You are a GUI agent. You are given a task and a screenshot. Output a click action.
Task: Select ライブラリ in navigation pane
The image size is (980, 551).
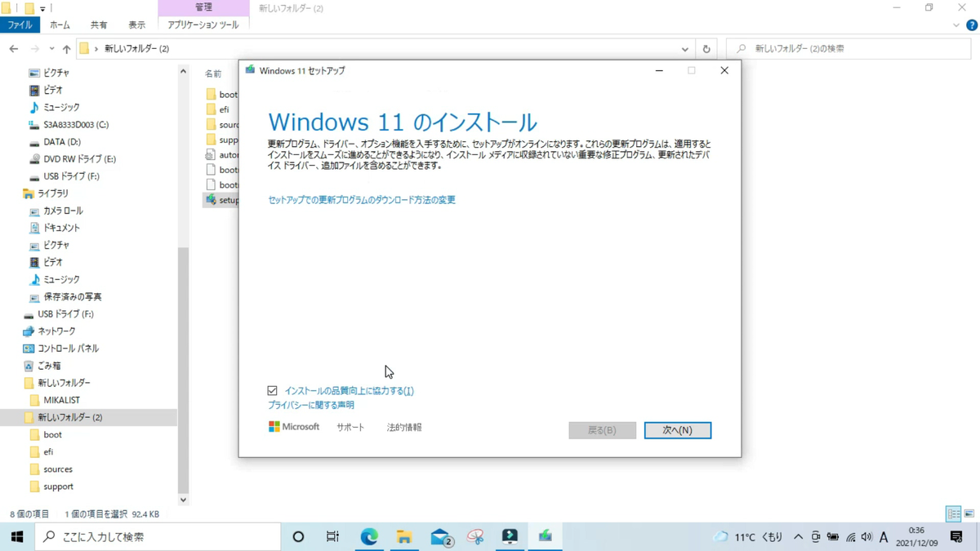coord(53,193)
